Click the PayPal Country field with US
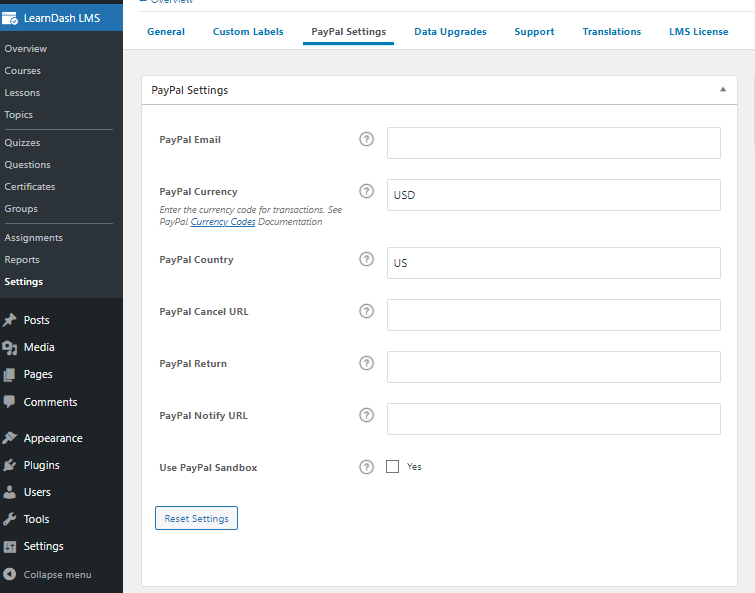Screen dimensions: 755x593 554,263
